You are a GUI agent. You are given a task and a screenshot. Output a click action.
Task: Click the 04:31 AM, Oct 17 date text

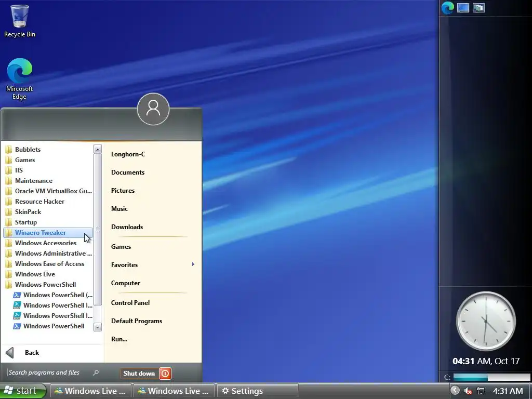click(x=486, y=361)
